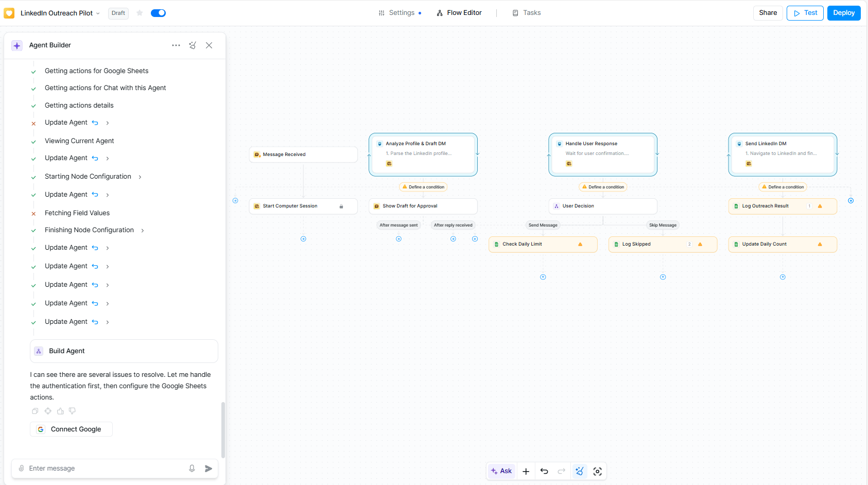This screenshot has width=868, height=485.
Task: Give thumbs down to the response
Action: (x=73, y=411)
